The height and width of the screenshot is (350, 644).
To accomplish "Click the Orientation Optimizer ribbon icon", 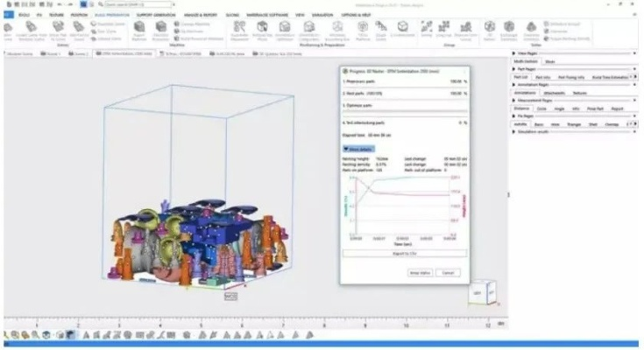I will pos(285,29).
